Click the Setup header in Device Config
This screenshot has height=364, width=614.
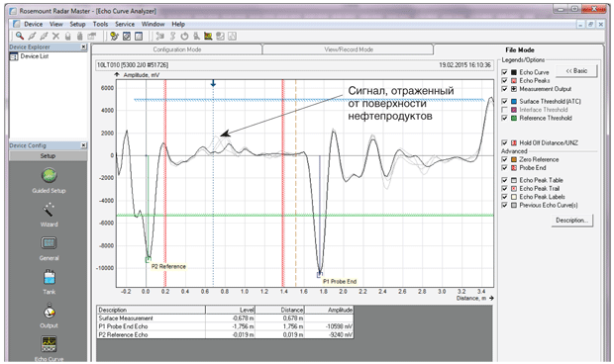[48, 156]
